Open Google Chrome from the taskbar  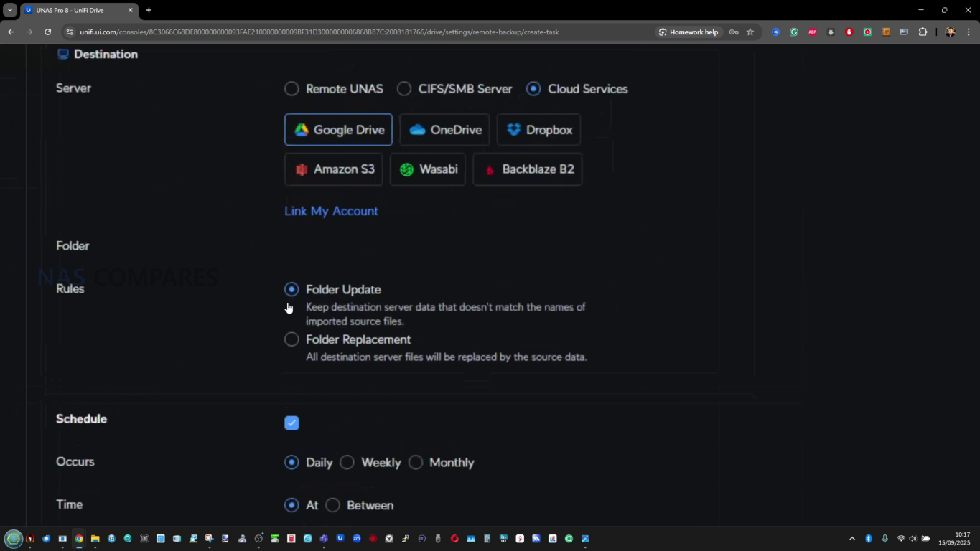tap(79, 539)
